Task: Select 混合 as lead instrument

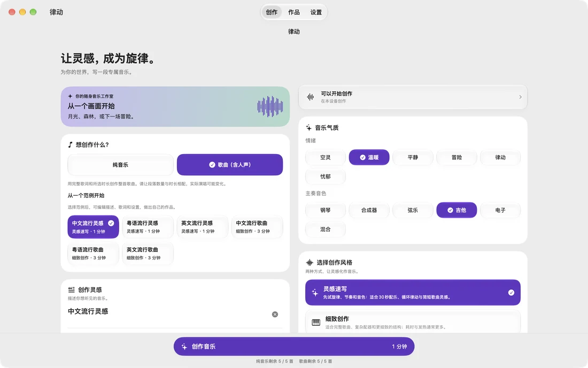Action: (x=326, y=229)
